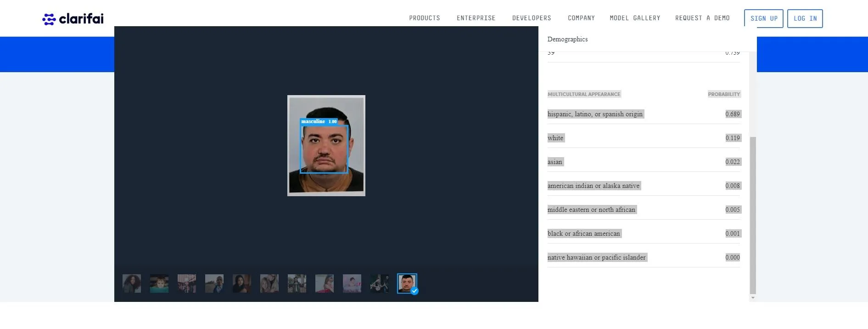Click the masculine 1.00 face label
The image size is (868, 329).
coord(319,121)
